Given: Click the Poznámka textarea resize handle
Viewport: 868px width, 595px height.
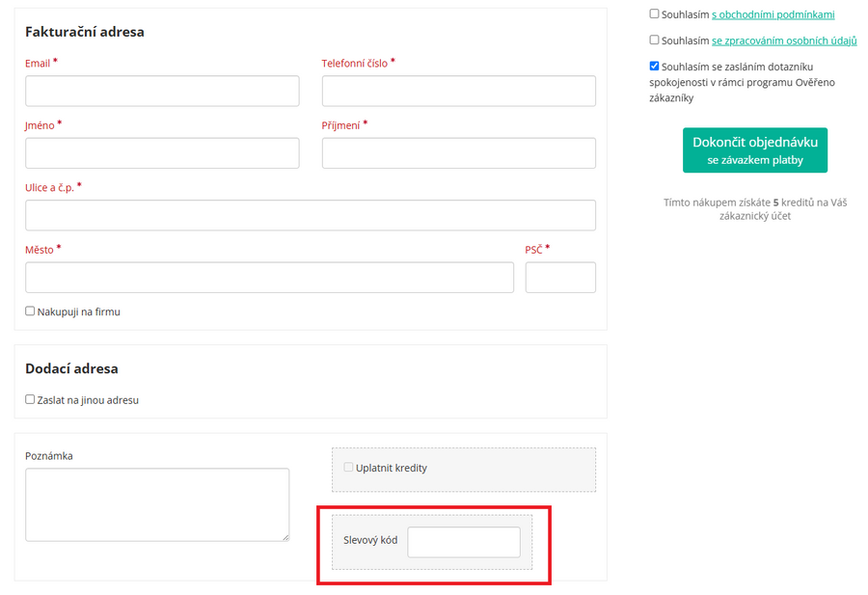Looking at the screenshot, I should tap(285, 537).
